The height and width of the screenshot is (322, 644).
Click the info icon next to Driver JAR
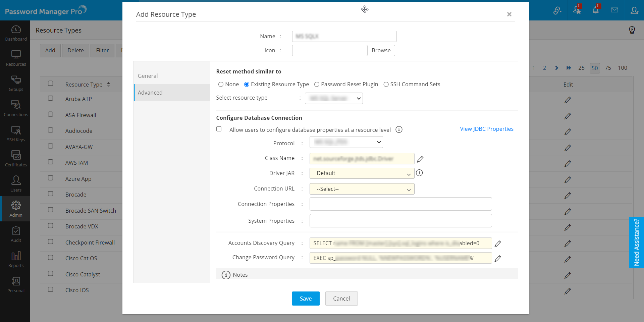(x=419, y=173)
